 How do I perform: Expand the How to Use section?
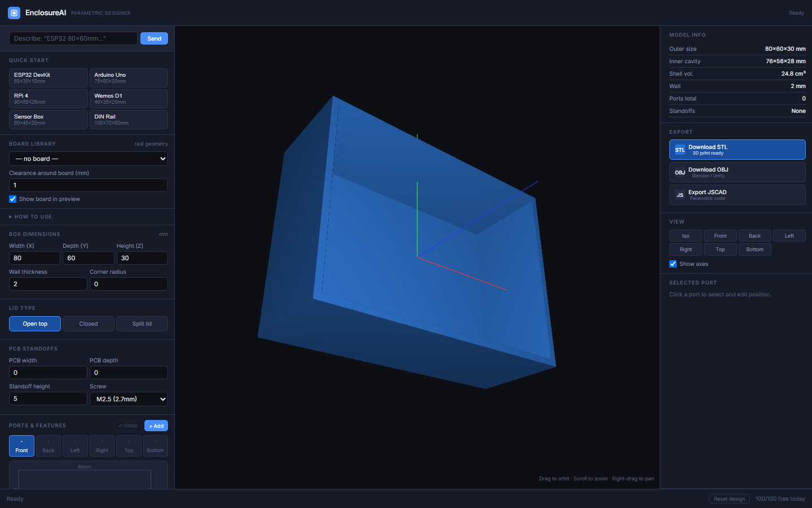tap(30, 217)
